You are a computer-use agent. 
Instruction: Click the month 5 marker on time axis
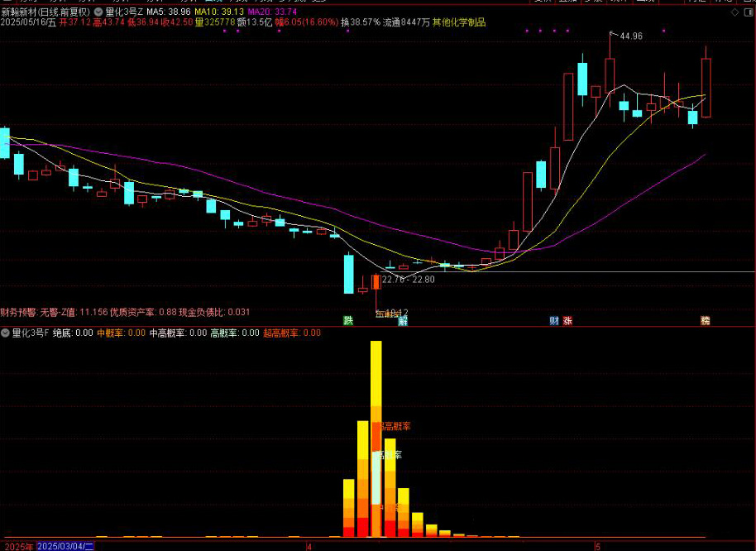pyautogui.click(x=596, y=546)
